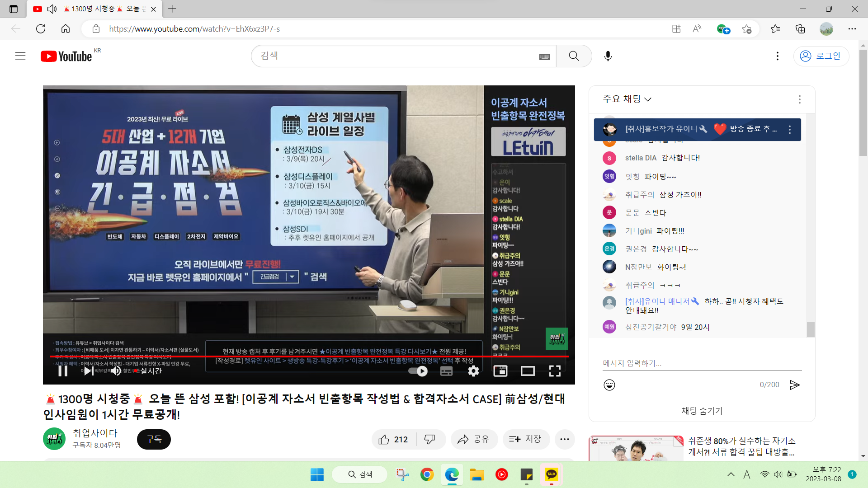The width and height of the screenshot is (868, 488).
Task: Select the YouTube browser tab
Action: click(94, 9)
